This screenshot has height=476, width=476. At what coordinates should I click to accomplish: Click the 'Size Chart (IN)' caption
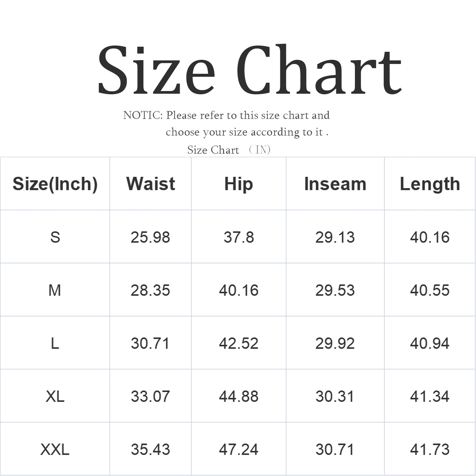click(228, 150)
